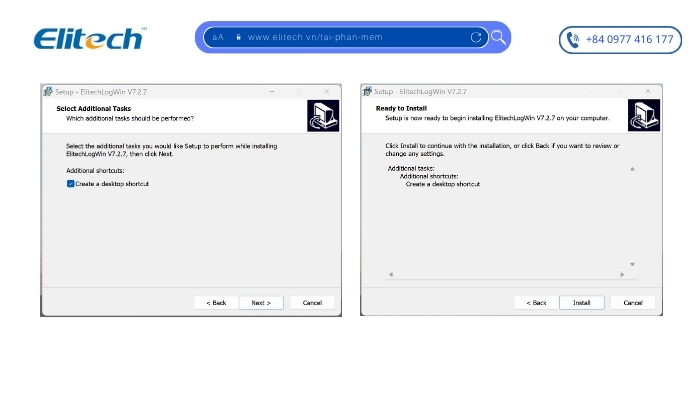Image resolution: width=700 pixels, height=400 pixels.
Task: Click the summary box scroll right arrow
Action: 622,275
